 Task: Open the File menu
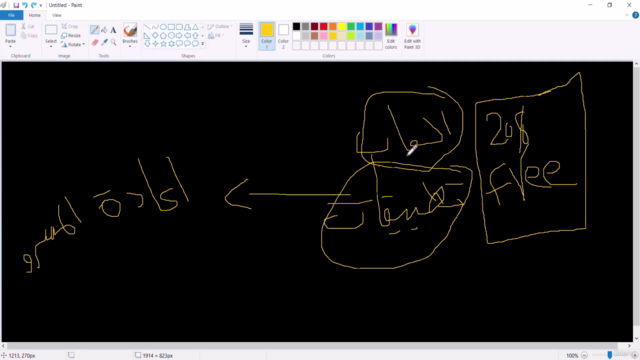click(11, 15)
